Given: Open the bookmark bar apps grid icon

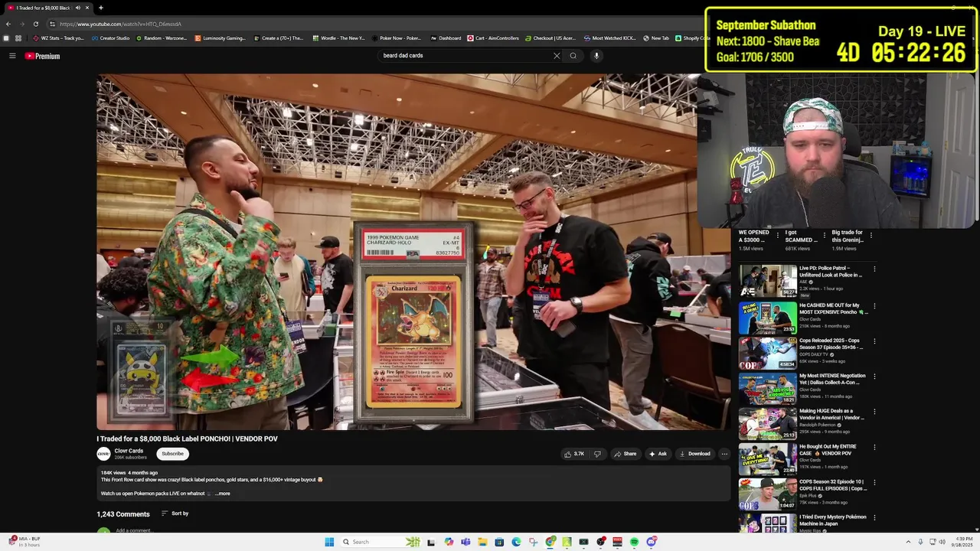Looking at the screenshot, I should point(18,38).
